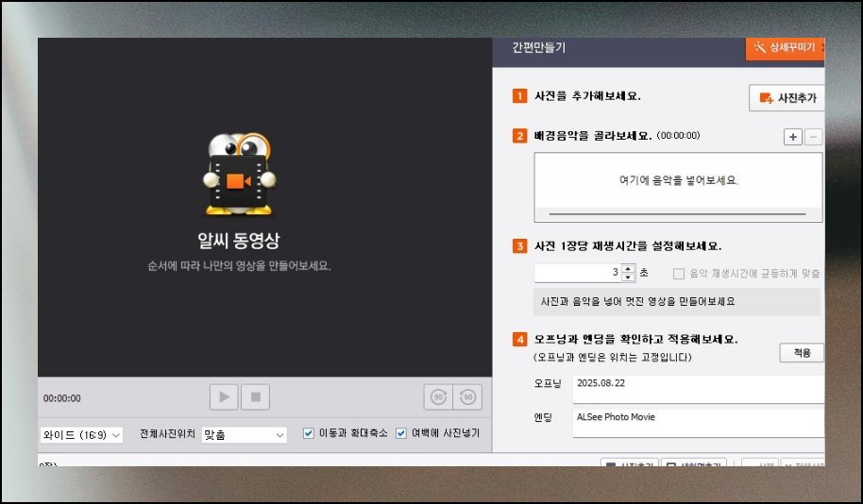Image resolution: width=863 pixels, height=504 pixels.
Task: Toggle 여백에 사진넣기 checkbox
Action: 401,433
